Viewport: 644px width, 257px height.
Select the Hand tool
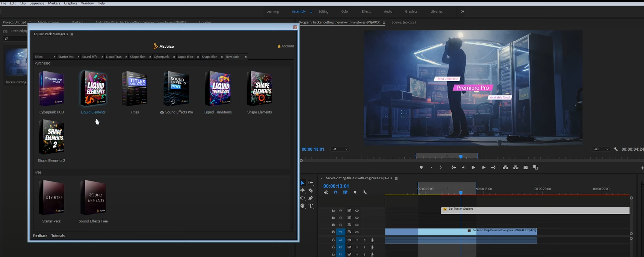tap(303, 206)
